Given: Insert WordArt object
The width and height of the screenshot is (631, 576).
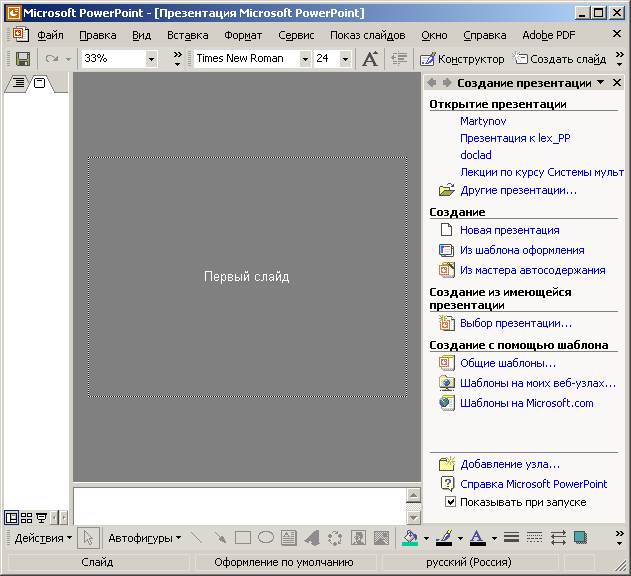Looking at the screenshot, I should [311, 538].
